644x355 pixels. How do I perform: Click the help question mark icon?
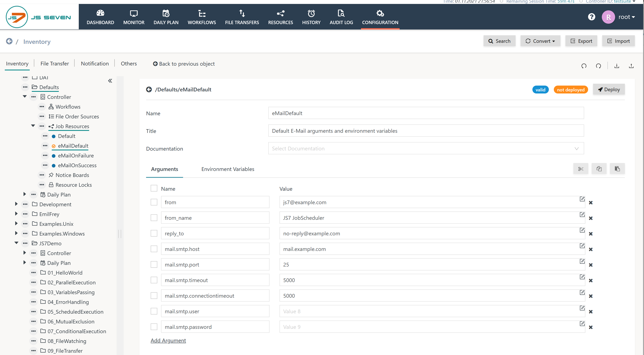[x=591, y=17]
